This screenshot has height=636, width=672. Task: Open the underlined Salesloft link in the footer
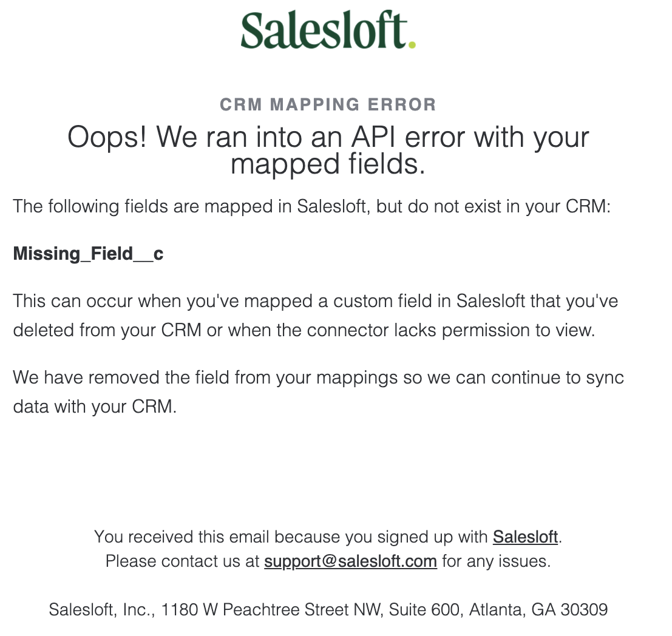525,536
